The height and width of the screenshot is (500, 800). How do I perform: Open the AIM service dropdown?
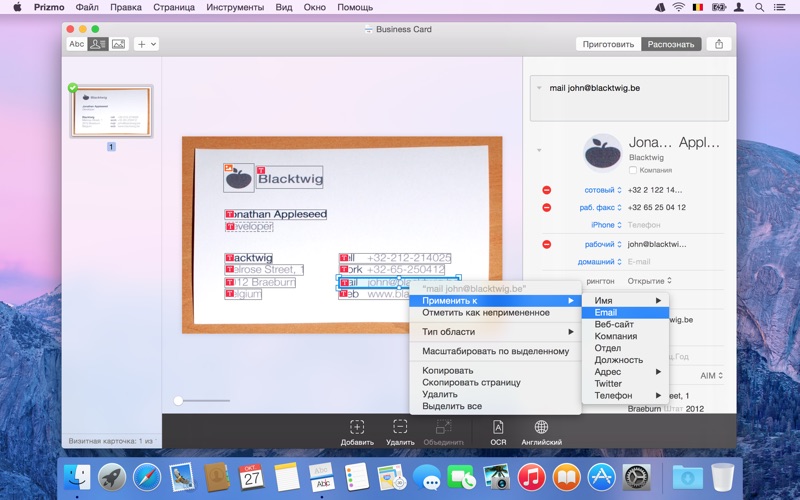[711, 376]
